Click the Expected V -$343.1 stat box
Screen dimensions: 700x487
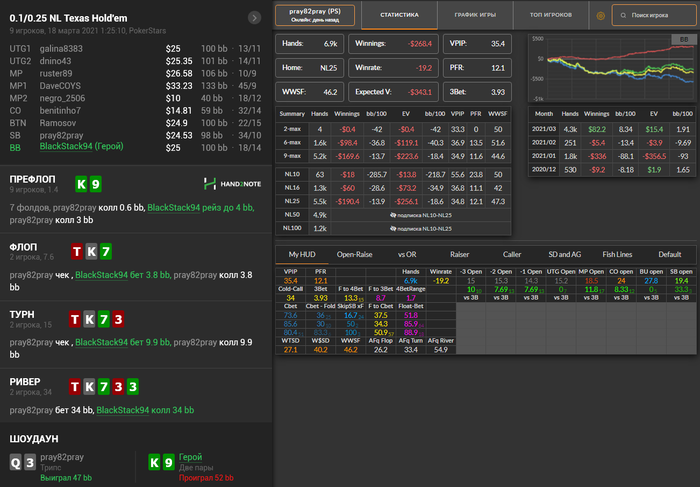tap(393, 92)
